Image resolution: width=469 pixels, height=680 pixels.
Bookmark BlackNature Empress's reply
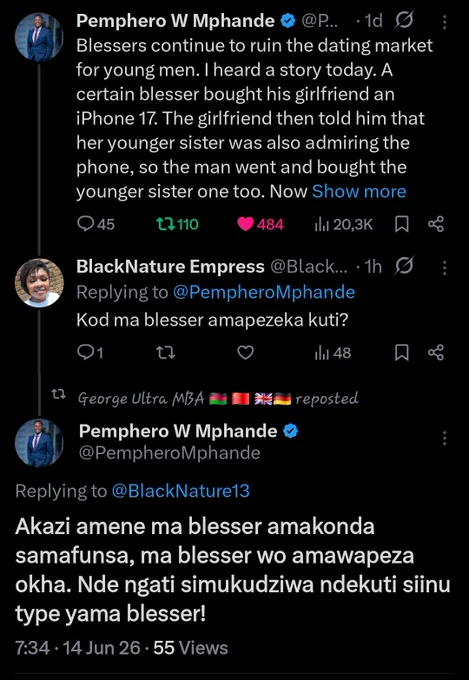[x=402, y=353]
